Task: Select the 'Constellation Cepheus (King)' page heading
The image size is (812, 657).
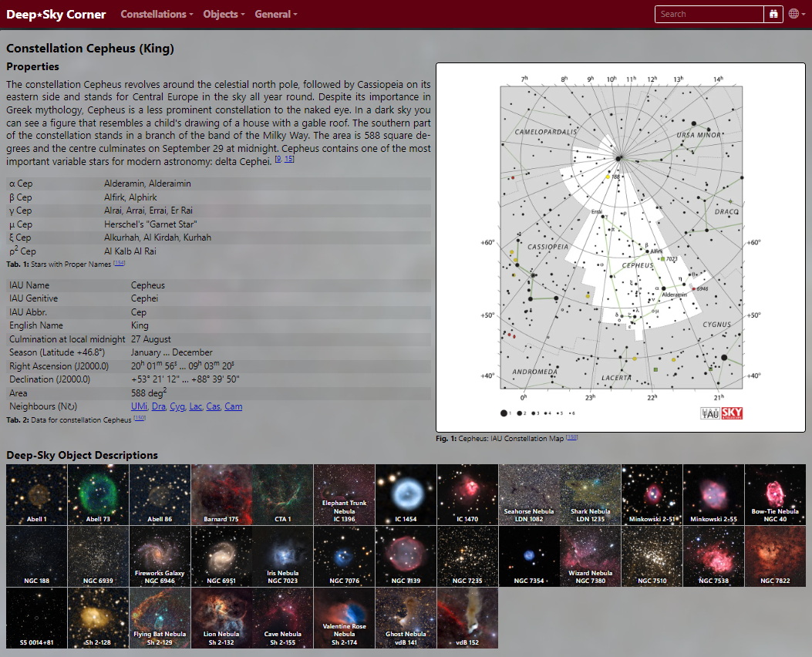Action: tap(90, 49)
